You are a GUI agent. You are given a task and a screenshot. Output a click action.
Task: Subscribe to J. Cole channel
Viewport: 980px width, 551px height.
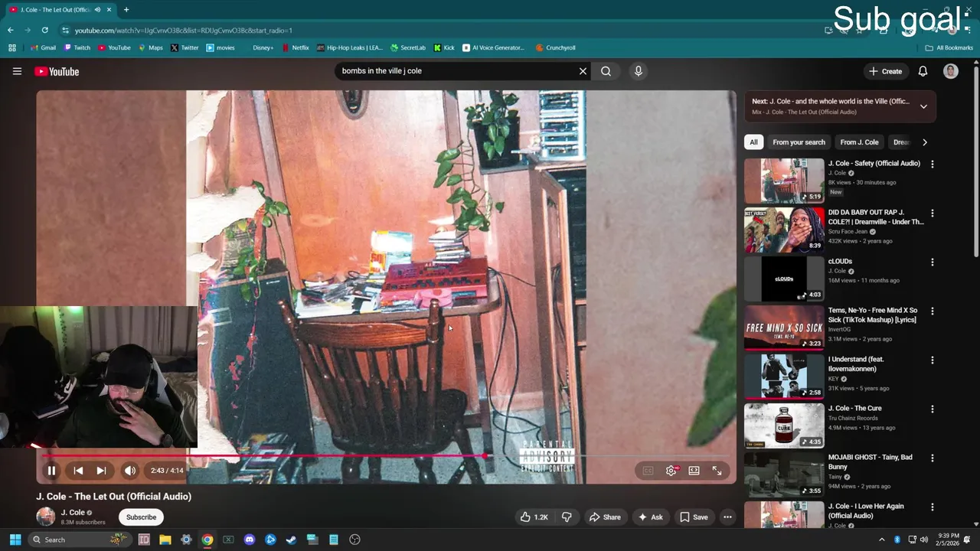(141, 517)
